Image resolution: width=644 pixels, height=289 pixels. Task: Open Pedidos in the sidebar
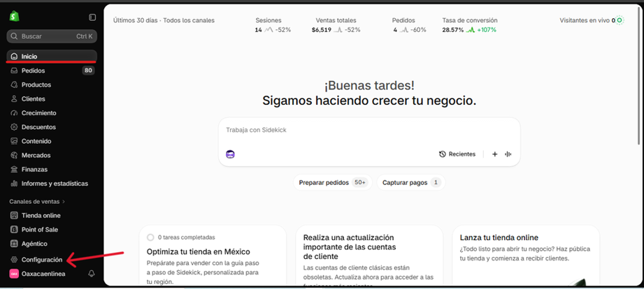[52, 71]
